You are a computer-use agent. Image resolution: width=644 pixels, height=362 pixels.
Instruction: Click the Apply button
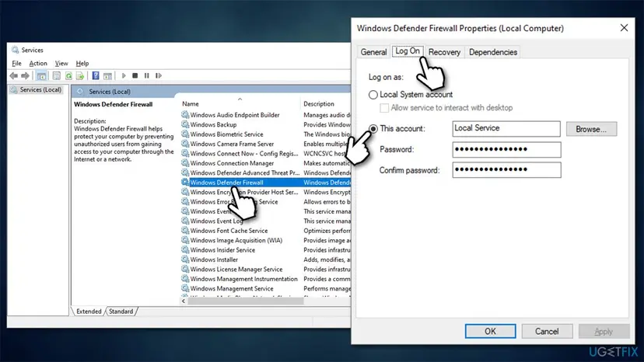604,331
